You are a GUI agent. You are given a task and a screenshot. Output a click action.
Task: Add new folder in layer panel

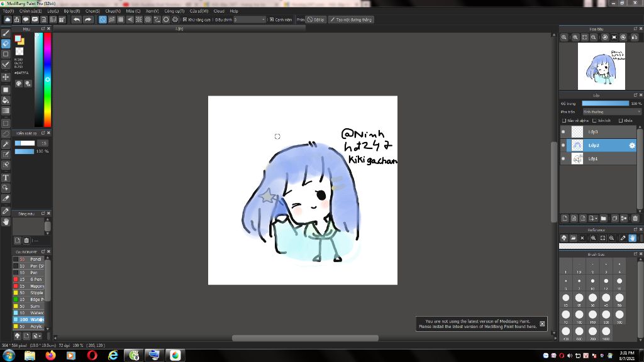coord(603,218)
